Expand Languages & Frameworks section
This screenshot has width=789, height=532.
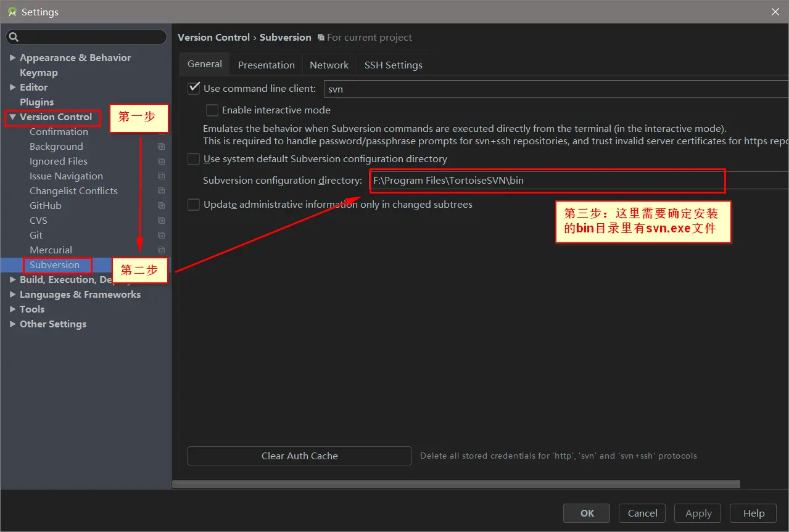click(x=12, y=295)
